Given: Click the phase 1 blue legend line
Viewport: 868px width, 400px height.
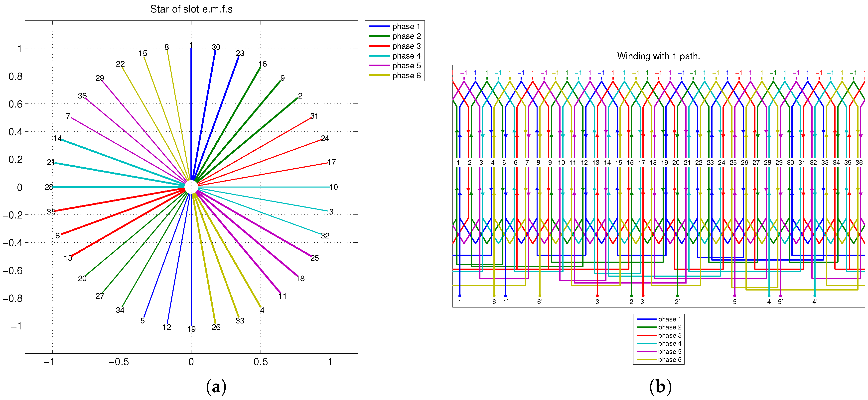Looking at the screenshot, I should 379,26.
